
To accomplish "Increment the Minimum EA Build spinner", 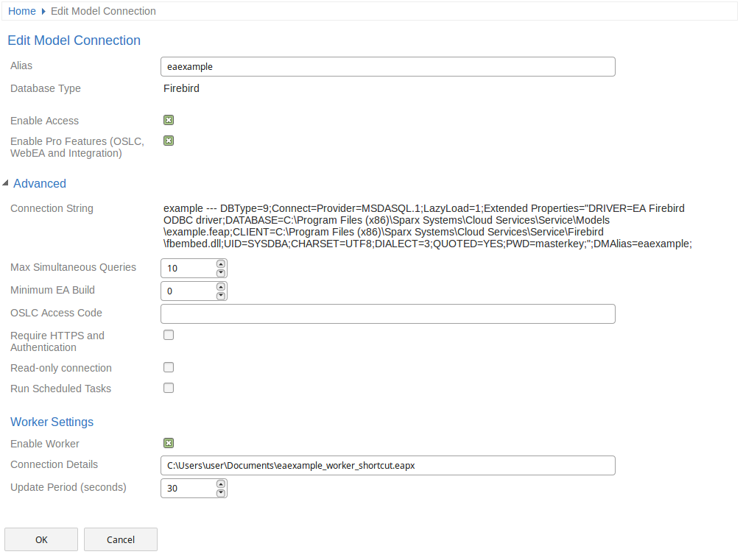I will [221, 286].
